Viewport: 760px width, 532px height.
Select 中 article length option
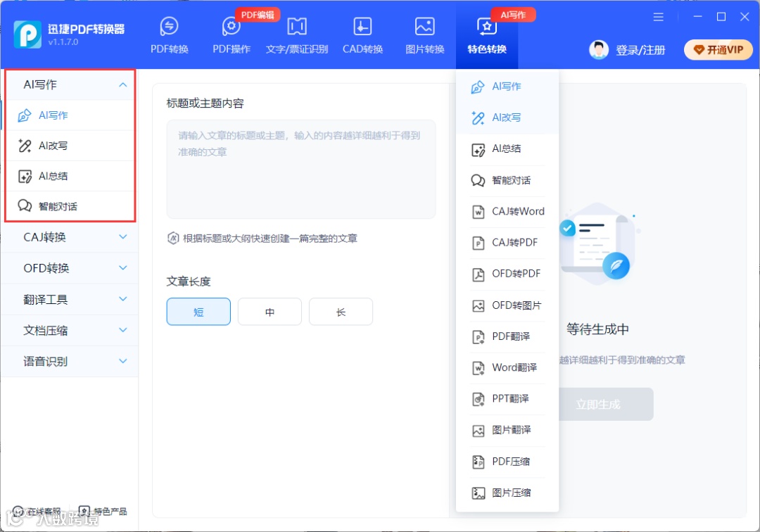pyautogui.click(x=270, y=312)
